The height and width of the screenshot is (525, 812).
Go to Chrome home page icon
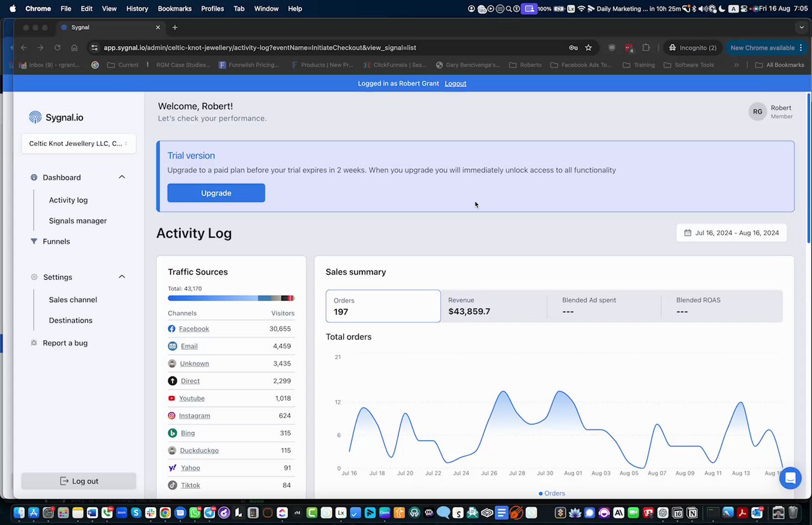tap(75, 48)
